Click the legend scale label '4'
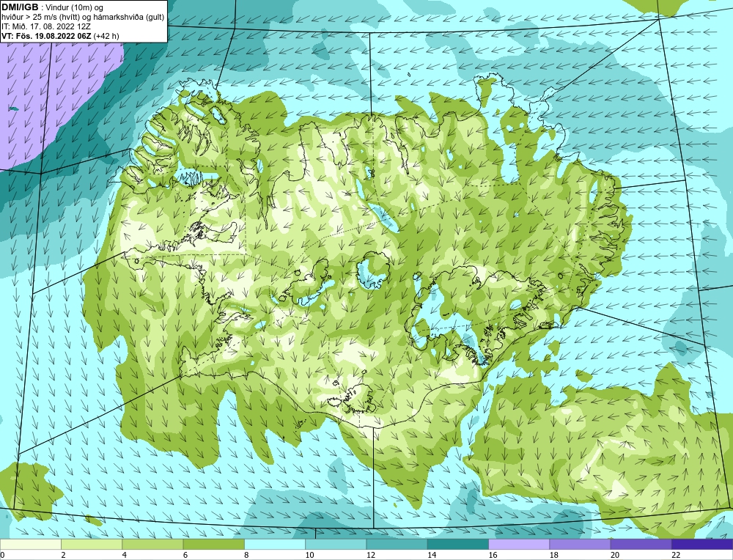 coord(124,555)
